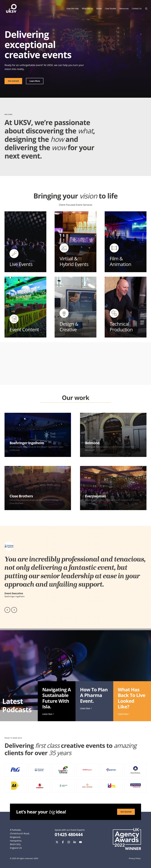Open the Film & Animation card
The height and width of the screenshot is (868, 151).
point(126,242)
